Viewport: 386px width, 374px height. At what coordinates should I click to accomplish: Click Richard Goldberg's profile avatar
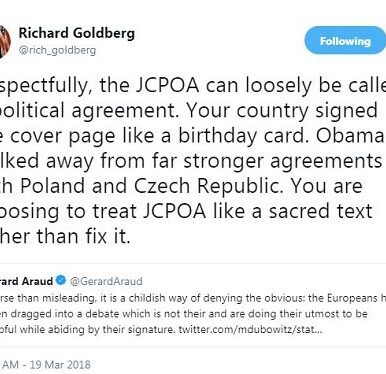[x=5, y=41]
